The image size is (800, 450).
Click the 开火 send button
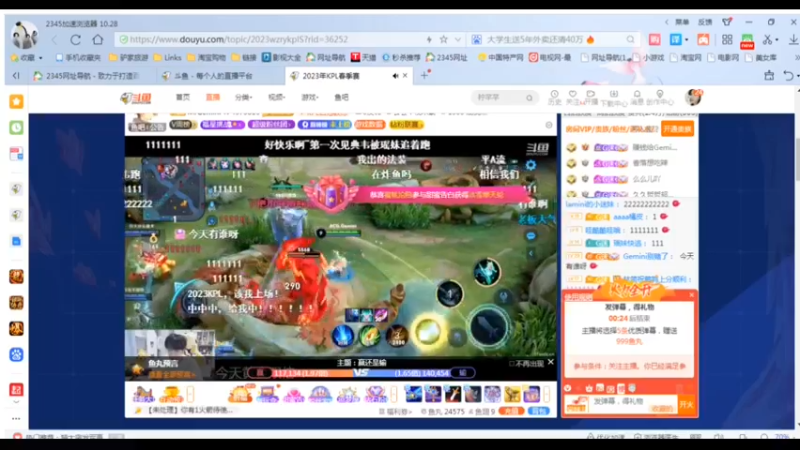coord(686,405)
